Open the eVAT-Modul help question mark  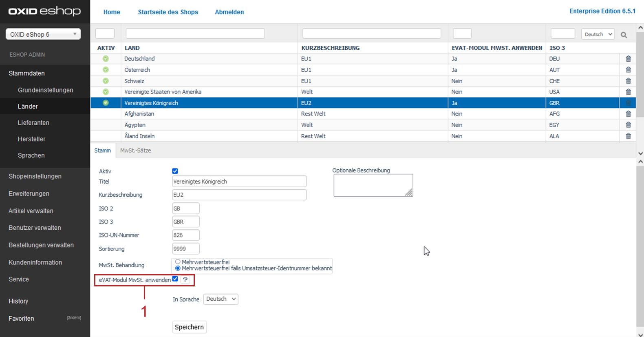pos(185,280)
